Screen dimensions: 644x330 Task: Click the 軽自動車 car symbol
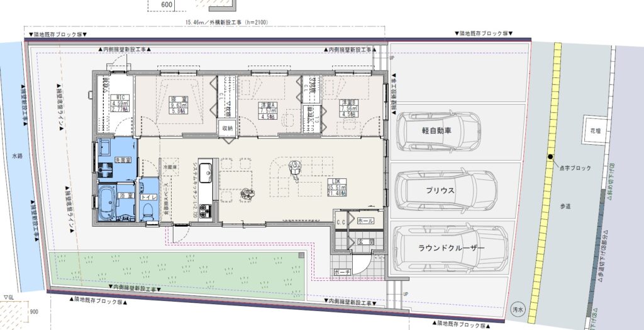coord(438,131)
